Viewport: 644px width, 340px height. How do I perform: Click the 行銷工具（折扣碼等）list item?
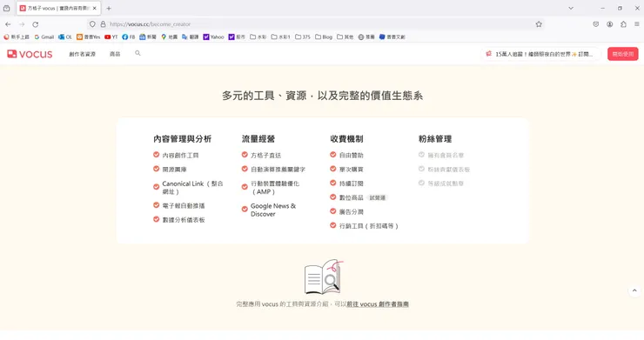click(x=368, y=226)
